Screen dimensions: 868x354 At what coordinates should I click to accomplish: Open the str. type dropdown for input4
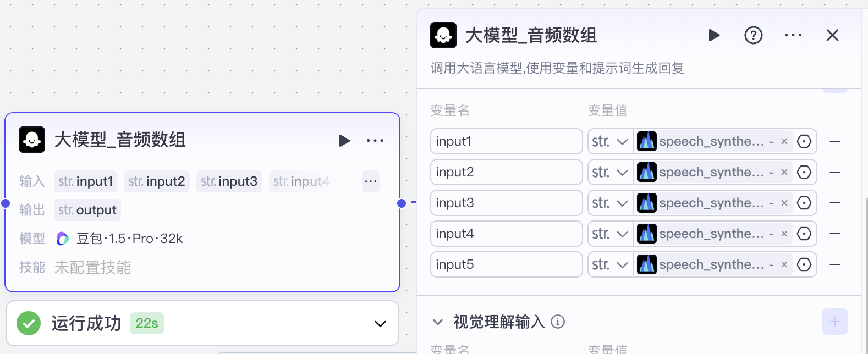(609, 234)
